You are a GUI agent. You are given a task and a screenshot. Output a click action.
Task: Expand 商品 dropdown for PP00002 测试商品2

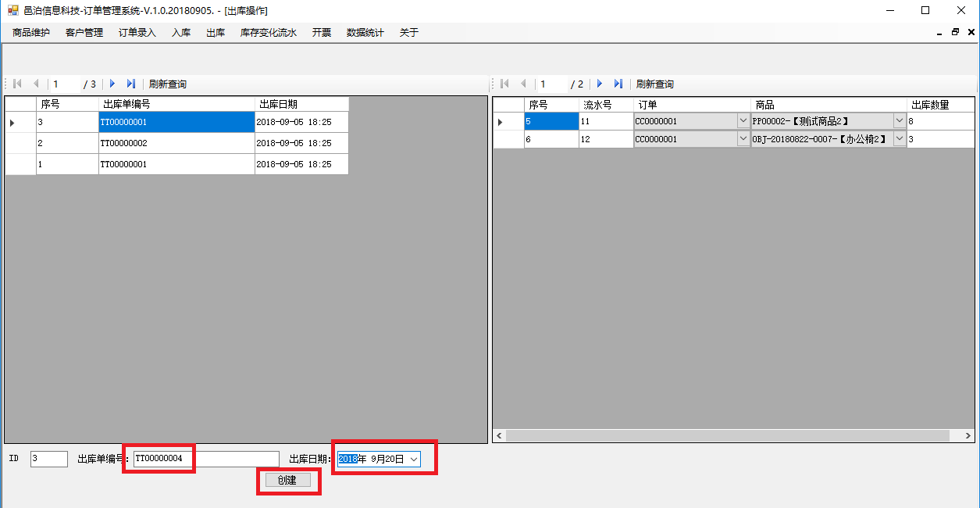coord(899,121)
